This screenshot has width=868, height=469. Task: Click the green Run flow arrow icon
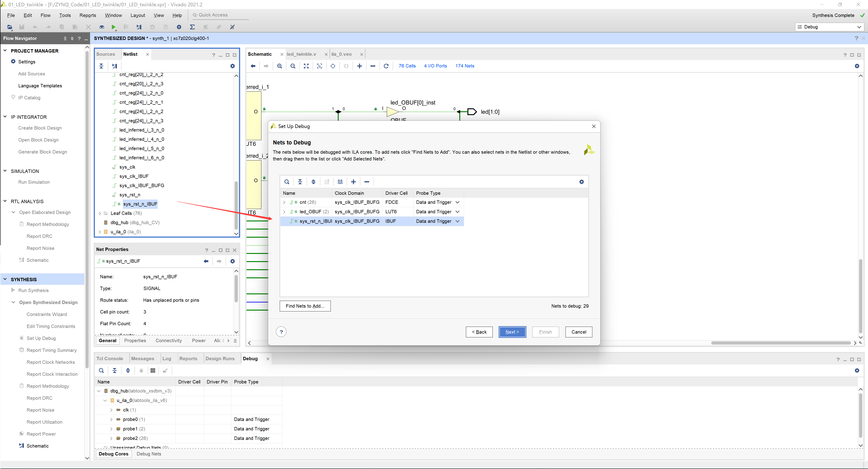(x=114, y=27)
